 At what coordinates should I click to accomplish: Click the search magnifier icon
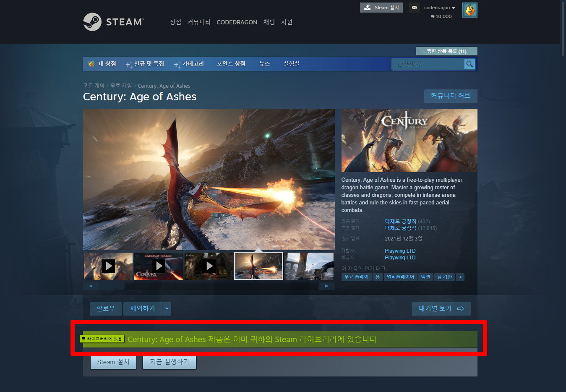click(469, 64)
